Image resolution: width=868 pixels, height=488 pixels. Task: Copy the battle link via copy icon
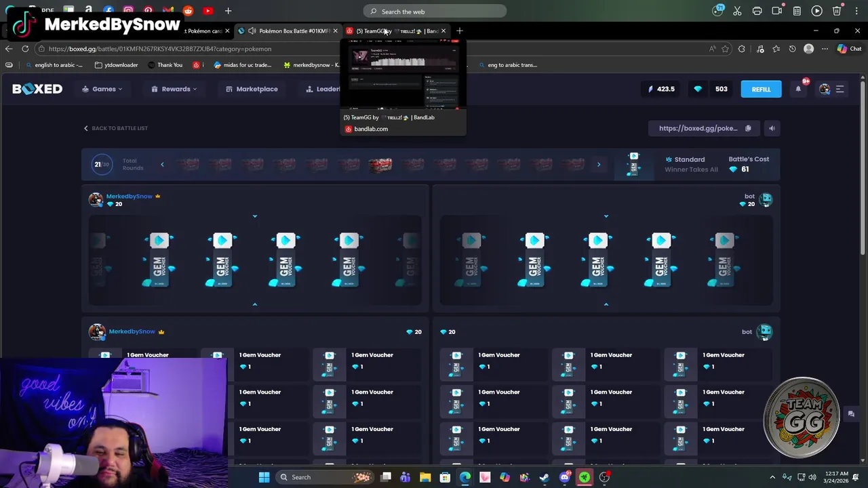pyautogui.click(x=748, y=128)
